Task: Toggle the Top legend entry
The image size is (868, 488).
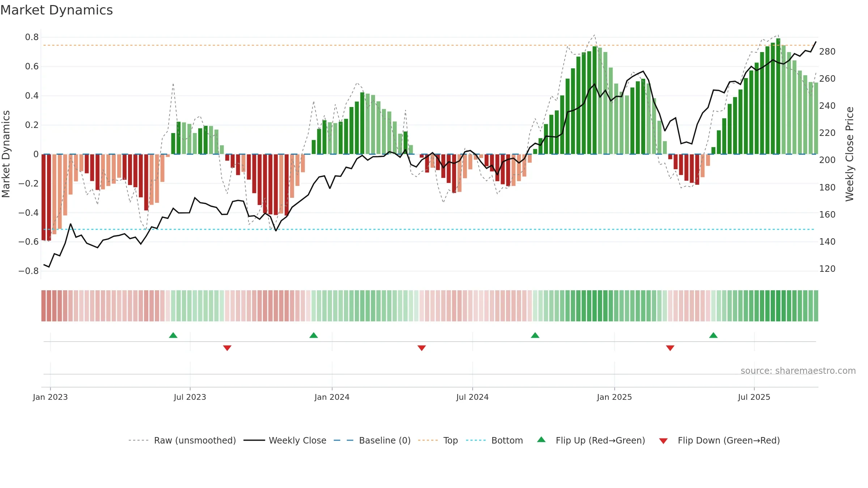Action: pyautogui.click(x=438, y=440)
